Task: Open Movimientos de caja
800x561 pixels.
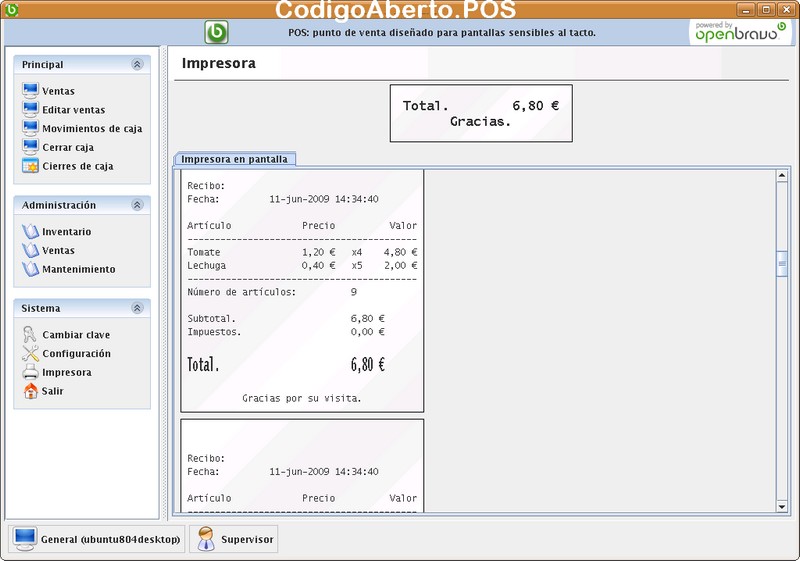Action: (x=92, y=129)
